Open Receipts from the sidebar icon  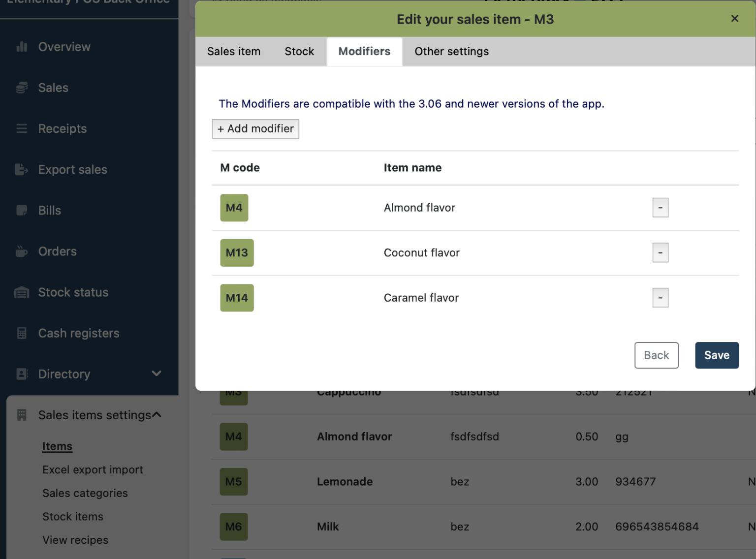click(22, 128)
